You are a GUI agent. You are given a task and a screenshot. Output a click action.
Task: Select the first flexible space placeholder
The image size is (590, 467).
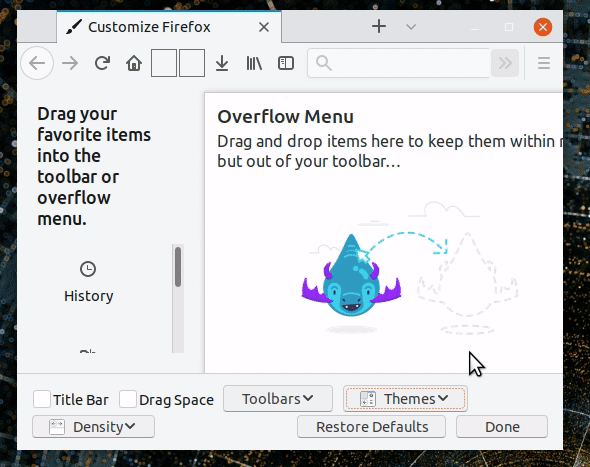coord(164,63)
